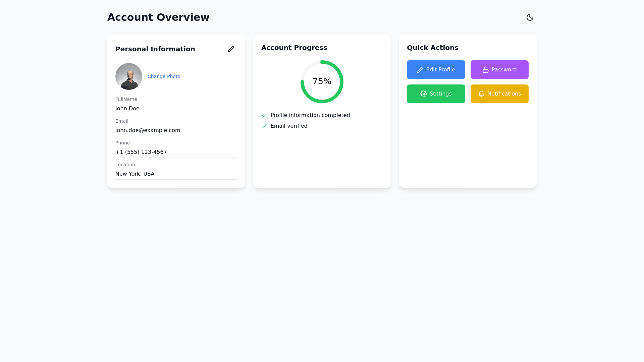Screen dimensions: 644x362
Task: Click the bell icon on Notifications button
Action: [x=481, y=94]
